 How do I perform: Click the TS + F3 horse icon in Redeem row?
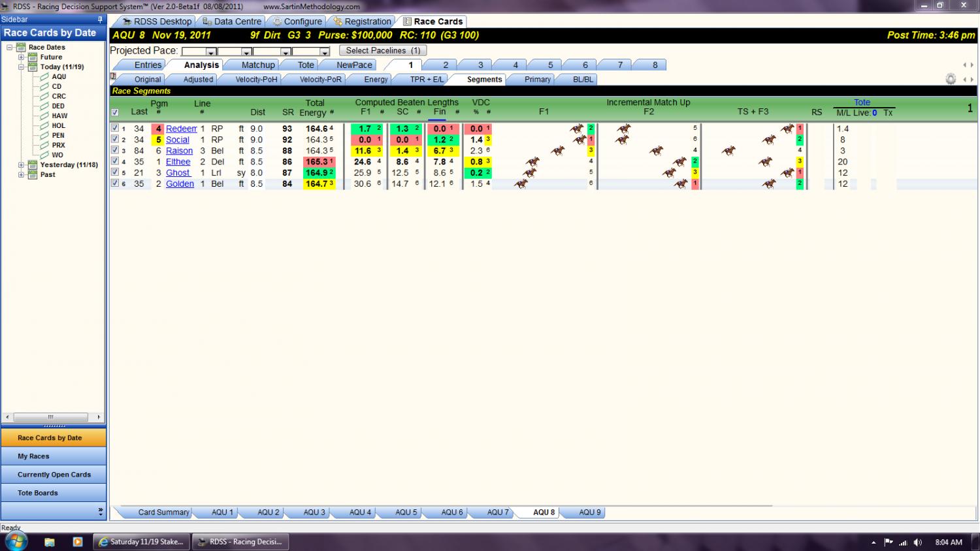[787, 129]
